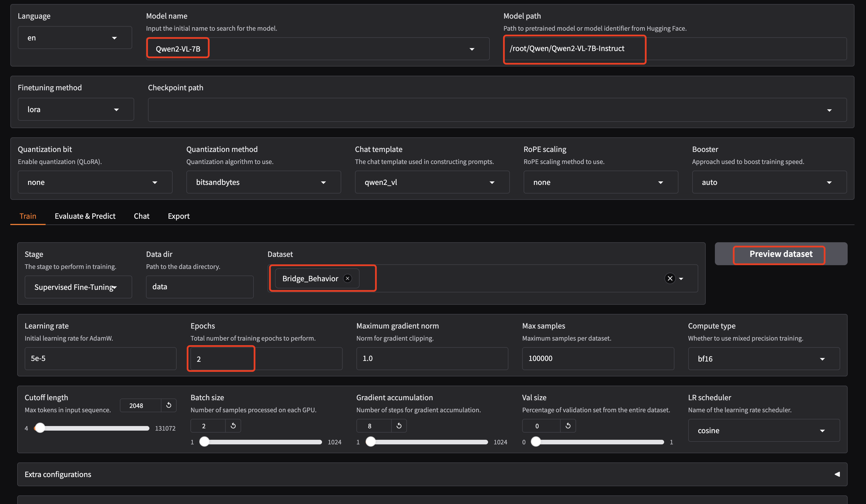Open the Compute type dropdown
Image resolution: width=866 pixels, height=504 pixels.
coord(764,359)
